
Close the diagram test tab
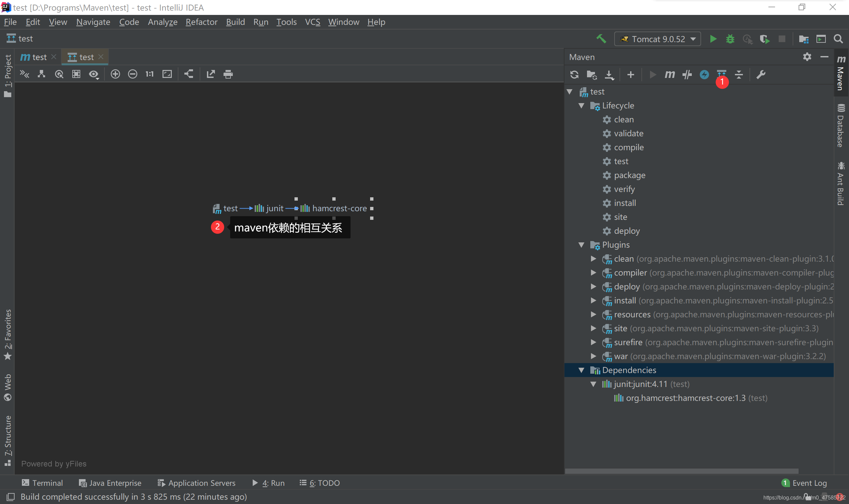[x=101, y=57]
